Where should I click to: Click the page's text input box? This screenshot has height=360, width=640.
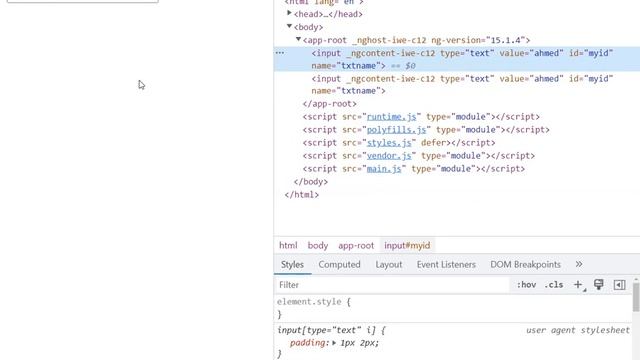82,1
